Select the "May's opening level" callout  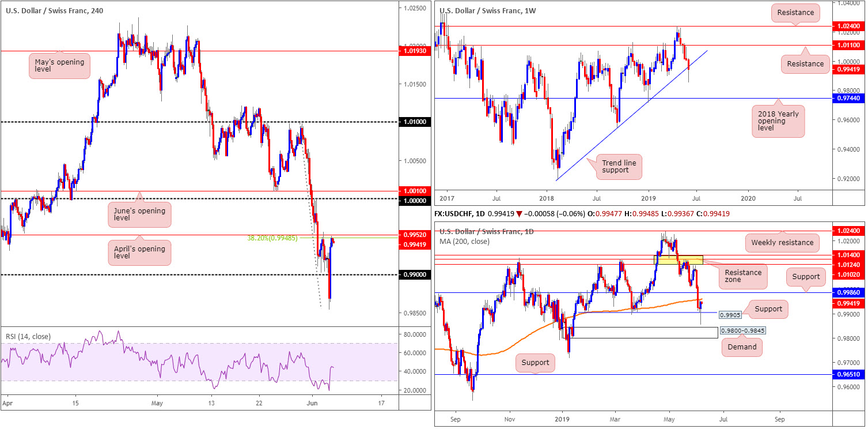point(59,65)
